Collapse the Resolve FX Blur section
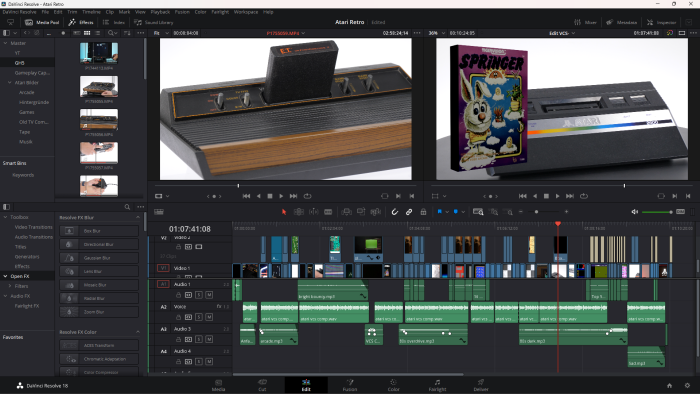 [x=138, y=217]
